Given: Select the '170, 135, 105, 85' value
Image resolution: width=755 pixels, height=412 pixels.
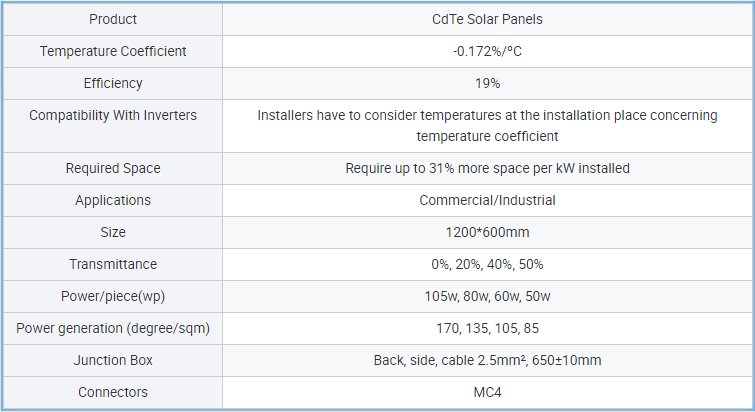Looking at the screenshot, I should (487, 328).
